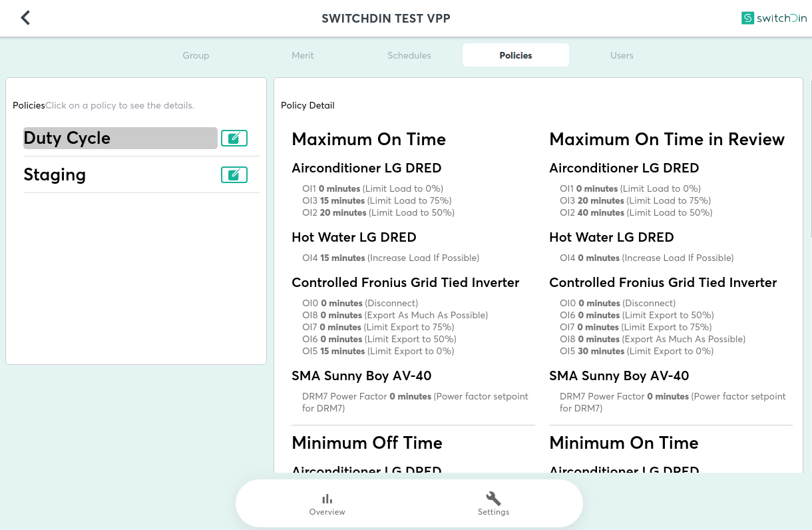812x530 pixels.
Task: Switch to the Merit tab
Action: (303, 55)
